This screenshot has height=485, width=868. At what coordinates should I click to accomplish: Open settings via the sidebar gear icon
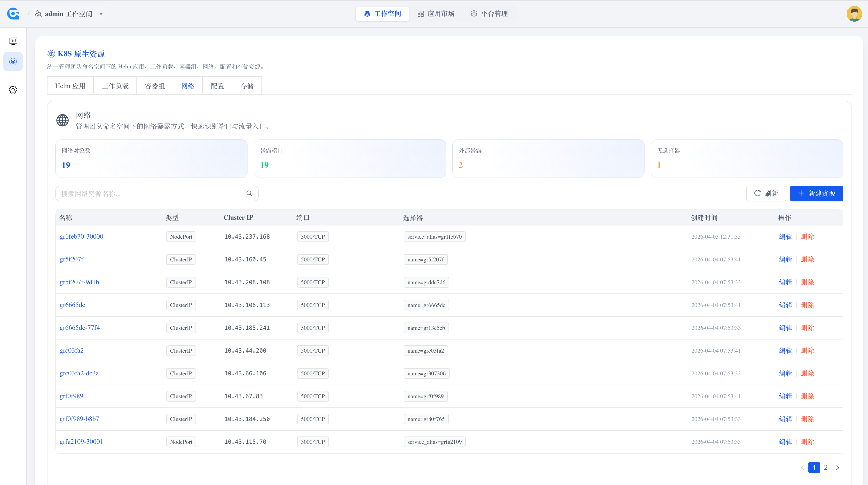pos(13,89)
